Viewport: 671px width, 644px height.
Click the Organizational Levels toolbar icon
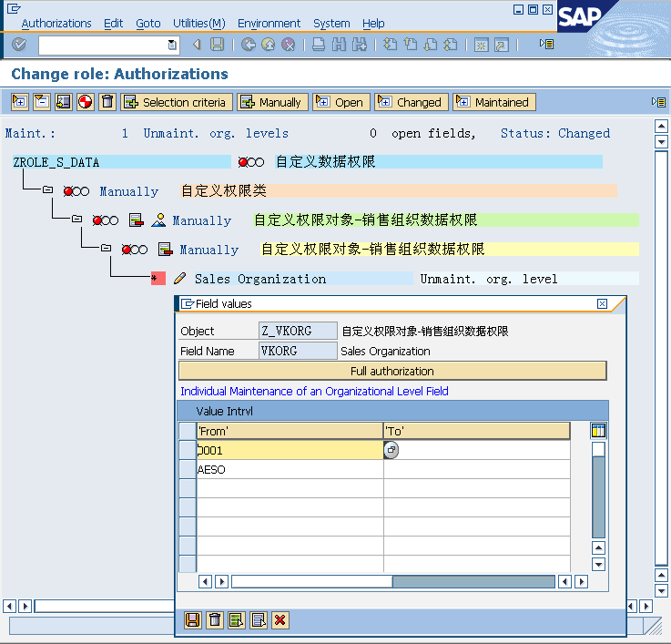(x=64, y=102)
